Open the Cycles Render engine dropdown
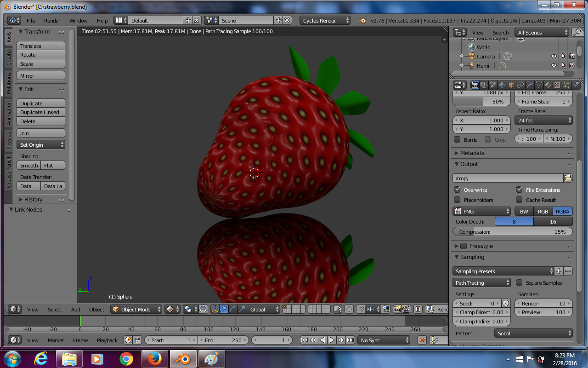This screenshot has height=368, width=588. (325, 20)
